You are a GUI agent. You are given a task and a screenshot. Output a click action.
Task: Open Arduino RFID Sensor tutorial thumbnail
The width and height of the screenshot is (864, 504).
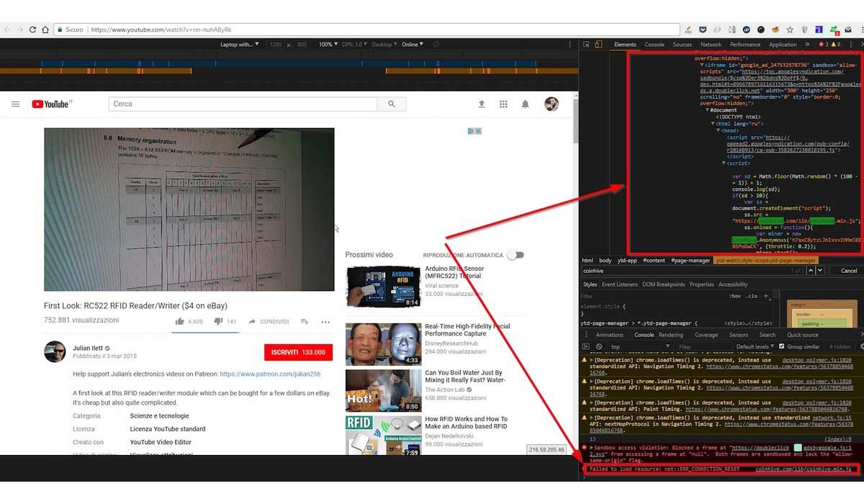(384, 287)
